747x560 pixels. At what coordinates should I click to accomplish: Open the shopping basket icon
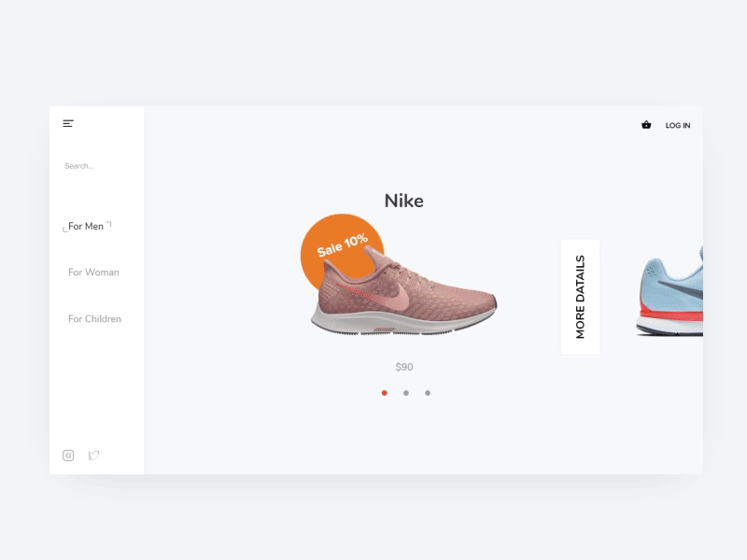[646, 125]
